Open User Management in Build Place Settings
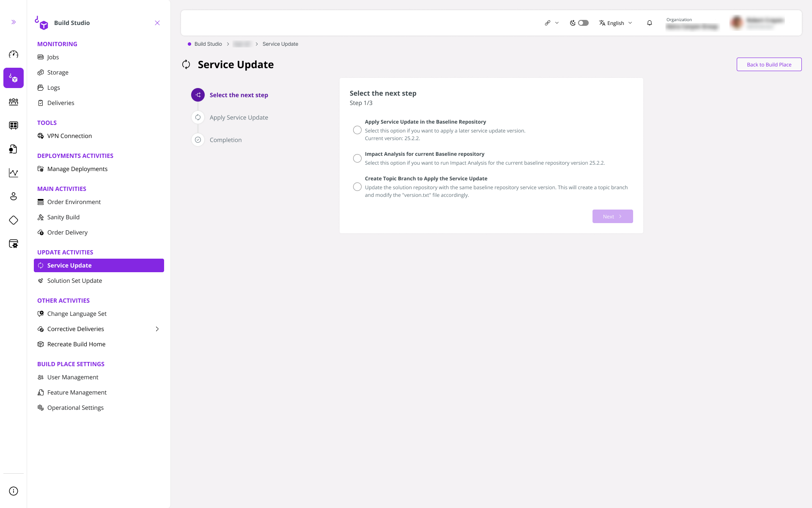The width and height of the screenshot is (812, 508). coord(72,377)
